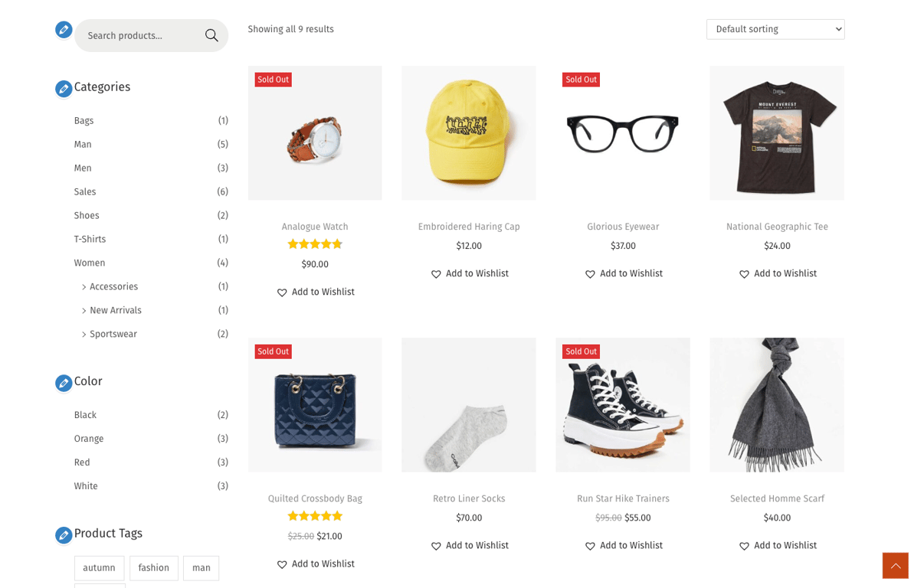Open the Run Star Hike Trainers product
This screenshot has width=914, height=588.
tap(623, 498)
